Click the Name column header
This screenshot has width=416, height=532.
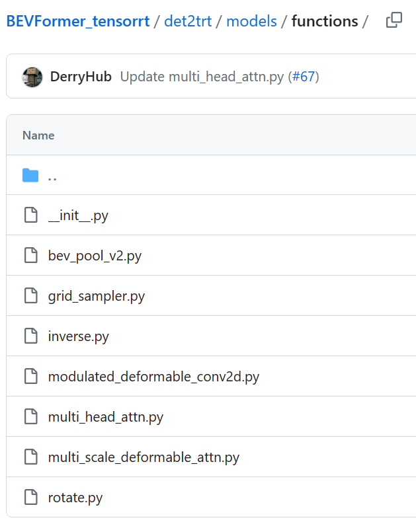38,135
